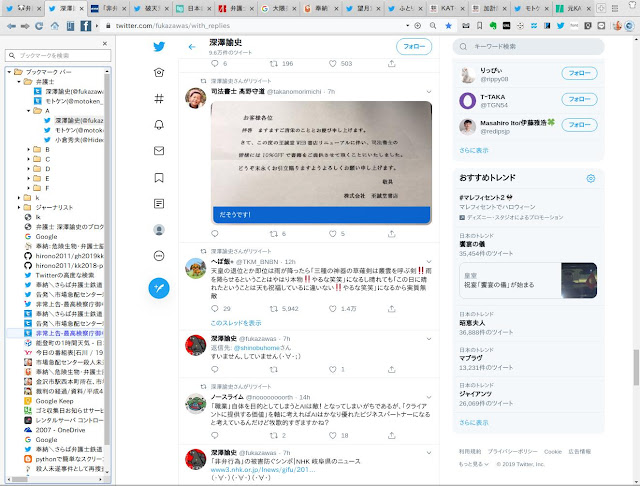Click the キーワード検索 Twitter search box

point(528,47)
